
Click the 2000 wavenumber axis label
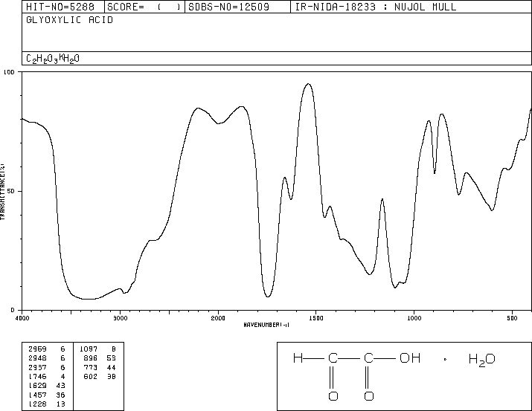[218, 318]
